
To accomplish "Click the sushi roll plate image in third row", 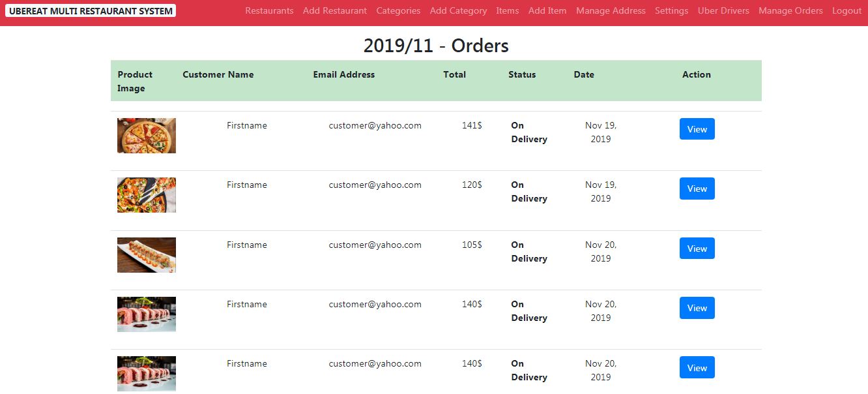I will [x=147, y=255].
